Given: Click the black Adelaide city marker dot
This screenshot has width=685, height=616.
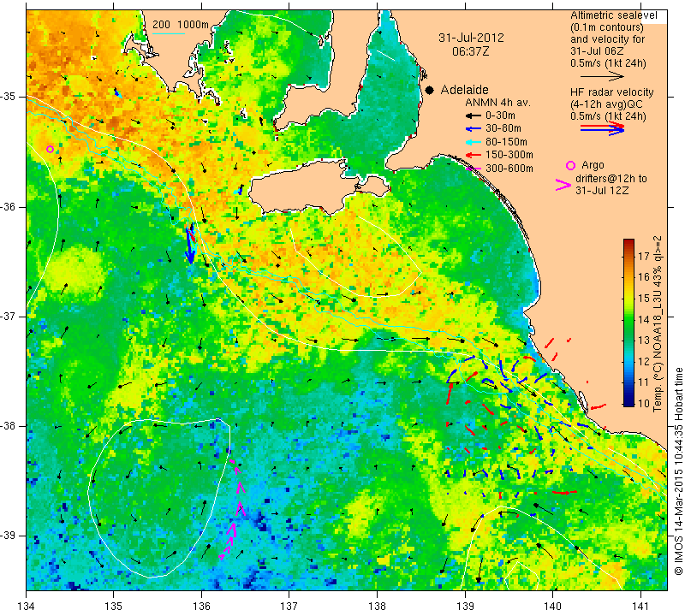Looking at the screenshot, I should coord(430,91).
